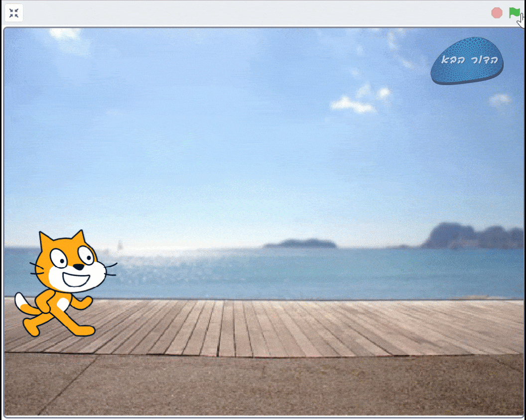Image resolution: width=526 pixels, height=420 pixels.
Task: Click the small island in the sea
Action: tap(299, 244)
